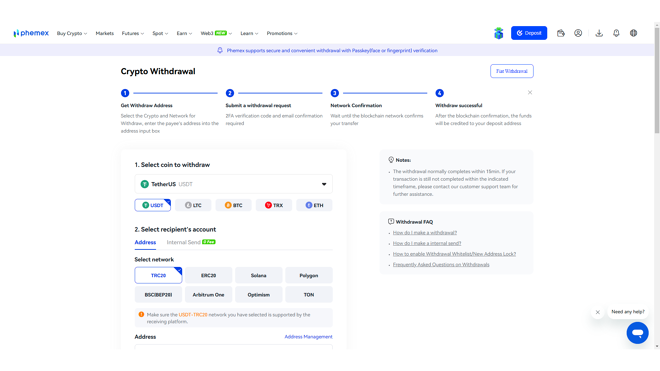Click the Withdrawal FAQ icon
660x371 pixels.
tap(391, 222)
